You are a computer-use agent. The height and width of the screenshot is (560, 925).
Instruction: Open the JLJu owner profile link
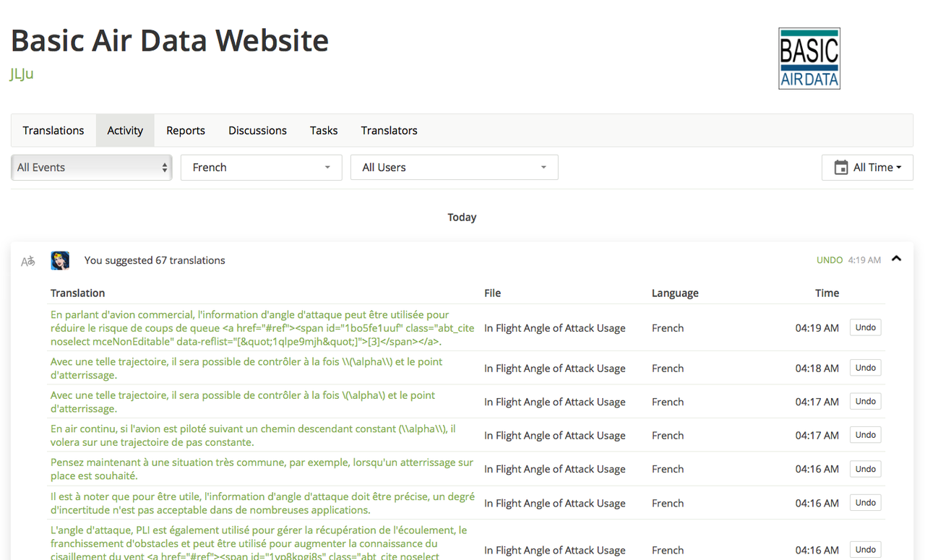(22, 74)
